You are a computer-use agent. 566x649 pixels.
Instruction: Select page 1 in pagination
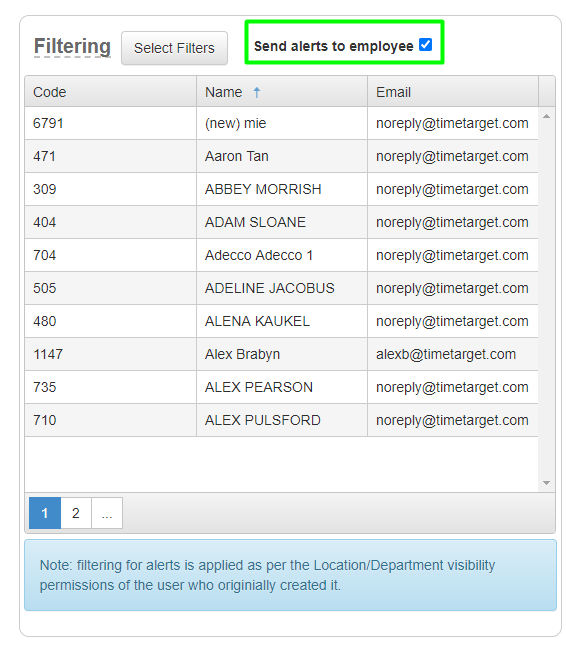click(x=45, y=513)
